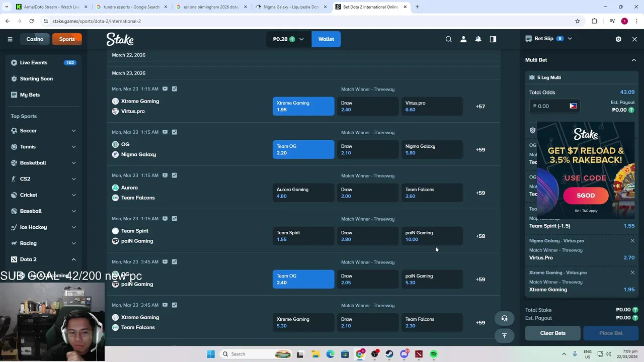Select Team Spirit 1.55 odds

click(x=303, y=236)
